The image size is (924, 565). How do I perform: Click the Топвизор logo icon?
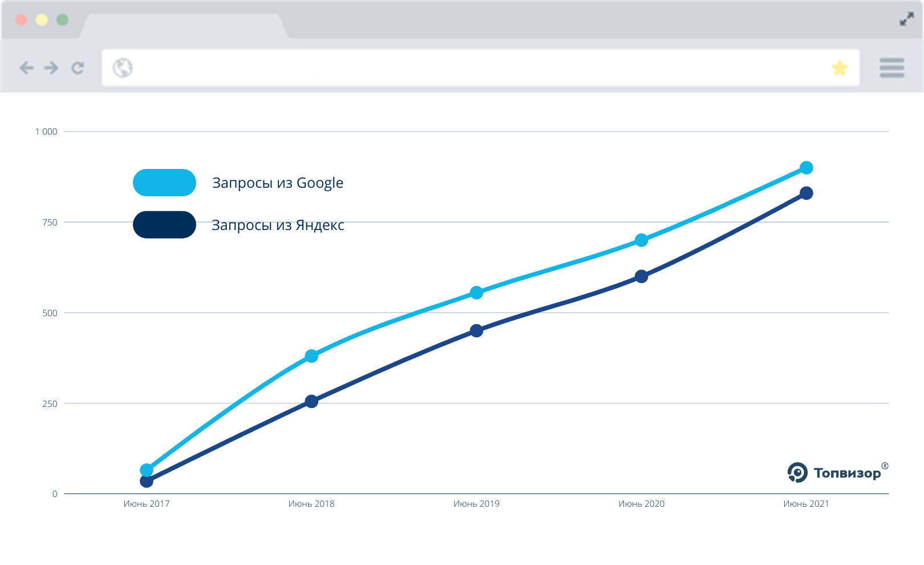797,473
